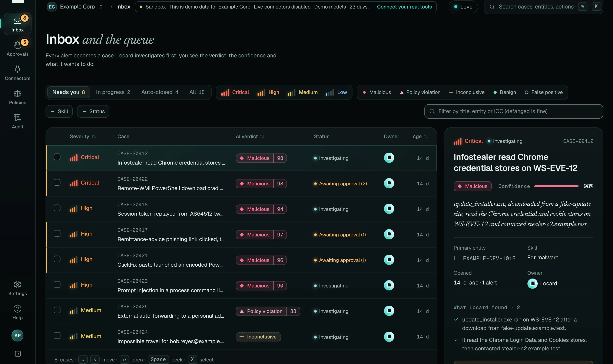This screenshot has width=613, height=364.
Task: Sort the table by Age column
Action: click(x=420, y=136)
